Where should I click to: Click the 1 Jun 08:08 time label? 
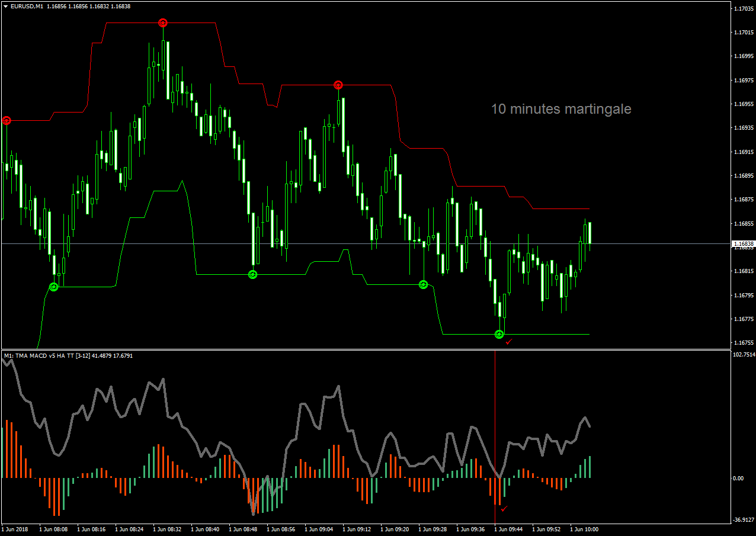(x=54, y=529)
